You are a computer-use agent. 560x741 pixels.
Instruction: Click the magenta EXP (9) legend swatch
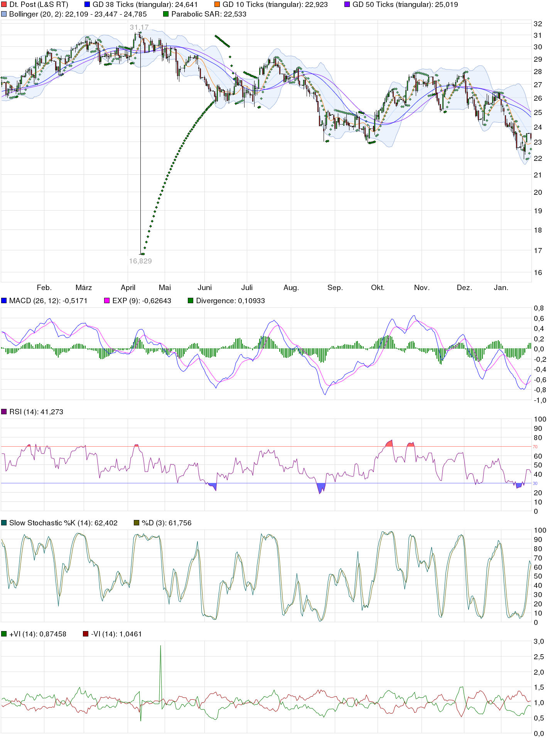[x=107, y=300]
